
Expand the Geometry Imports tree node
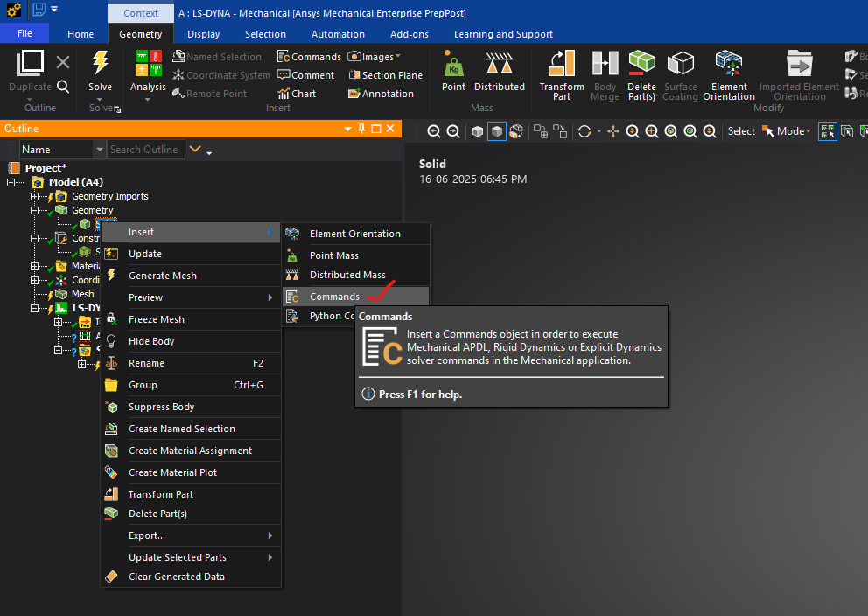[x=34, y=196]
